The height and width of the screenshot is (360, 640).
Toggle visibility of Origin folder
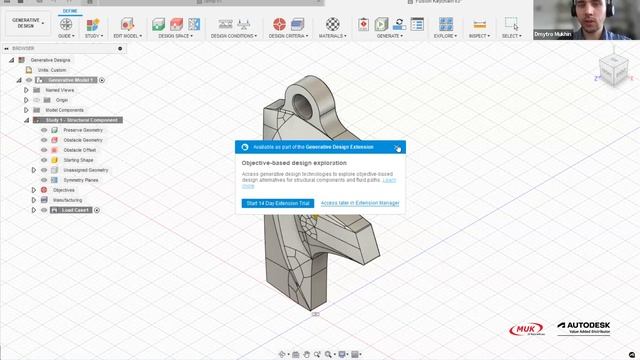(x=36, y=100)
